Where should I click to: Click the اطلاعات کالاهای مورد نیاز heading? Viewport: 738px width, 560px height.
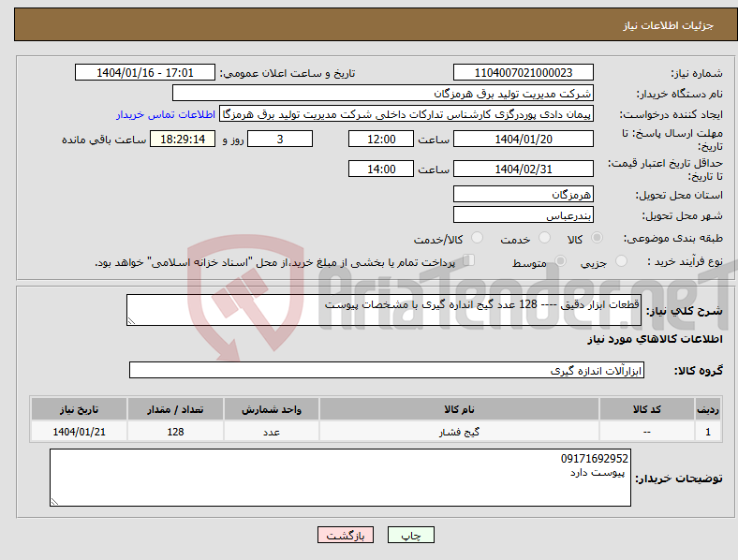click(655, 339)
